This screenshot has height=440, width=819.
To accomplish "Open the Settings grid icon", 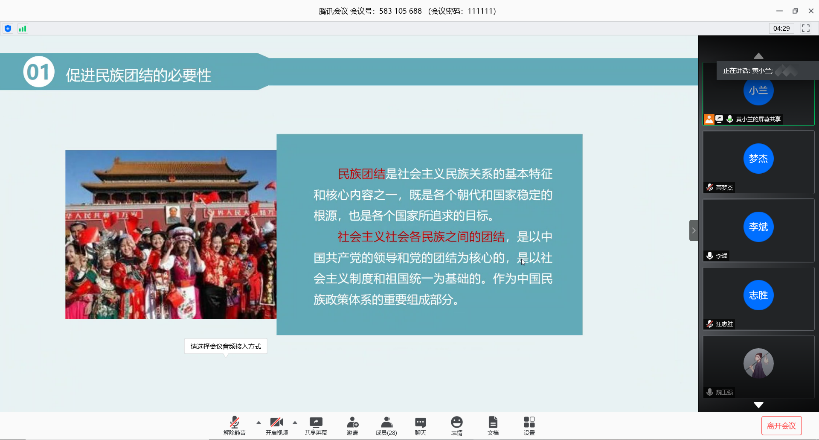I will click(x=528, y=423).
